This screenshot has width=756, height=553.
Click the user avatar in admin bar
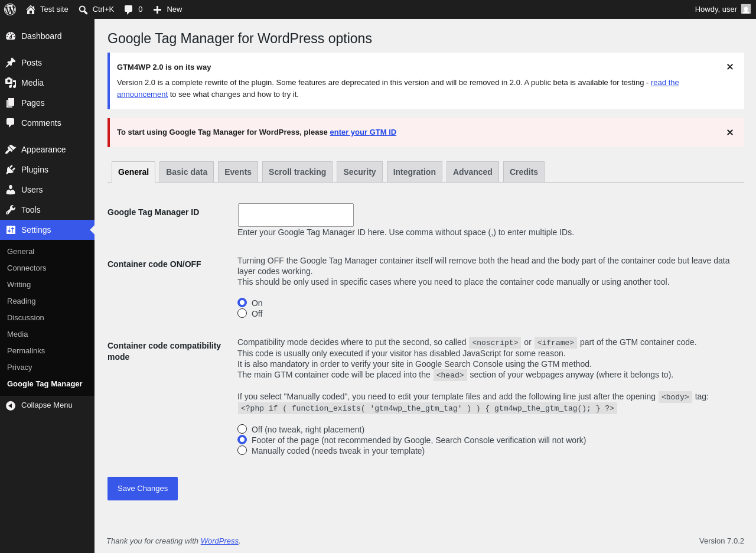tap(746, 9)
